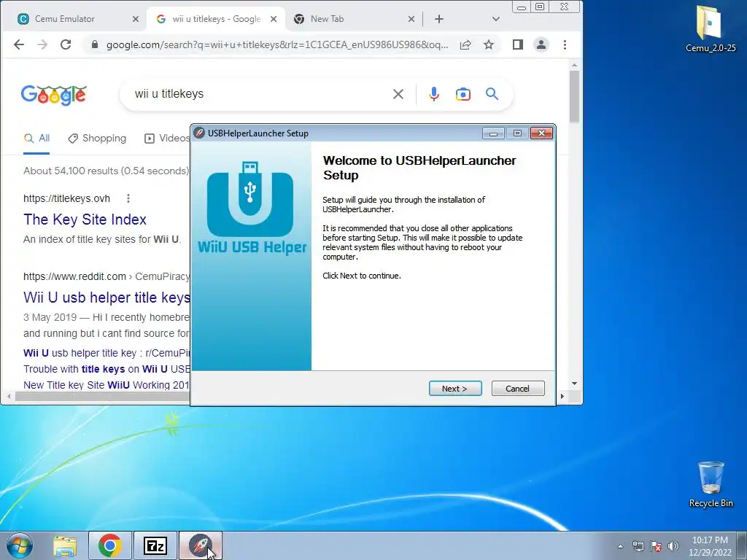Open The Key Site Index result

(x=85, y=219)
